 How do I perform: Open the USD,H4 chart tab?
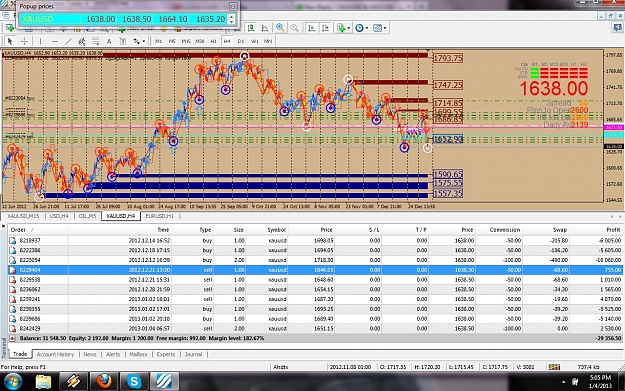[59, 216]
